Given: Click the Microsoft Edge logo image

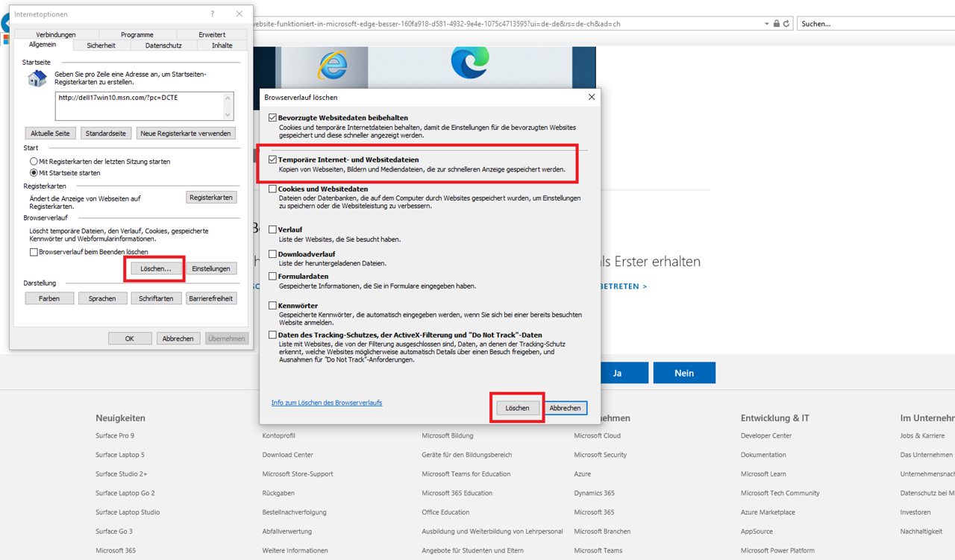Looking at the screenshot, I should click(470, 62).
